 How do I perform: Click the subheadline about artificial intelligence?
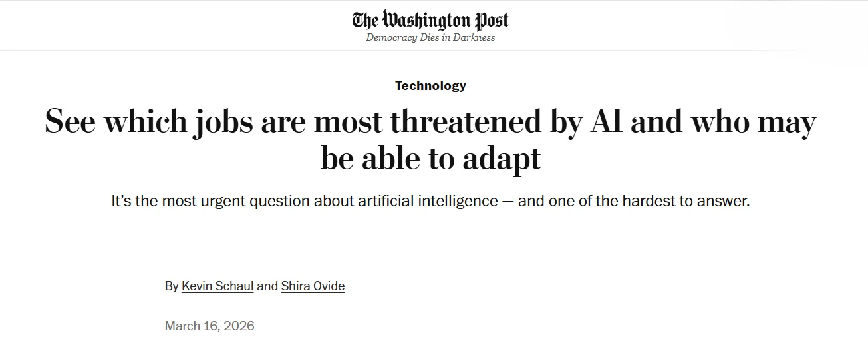pos(430,200)
